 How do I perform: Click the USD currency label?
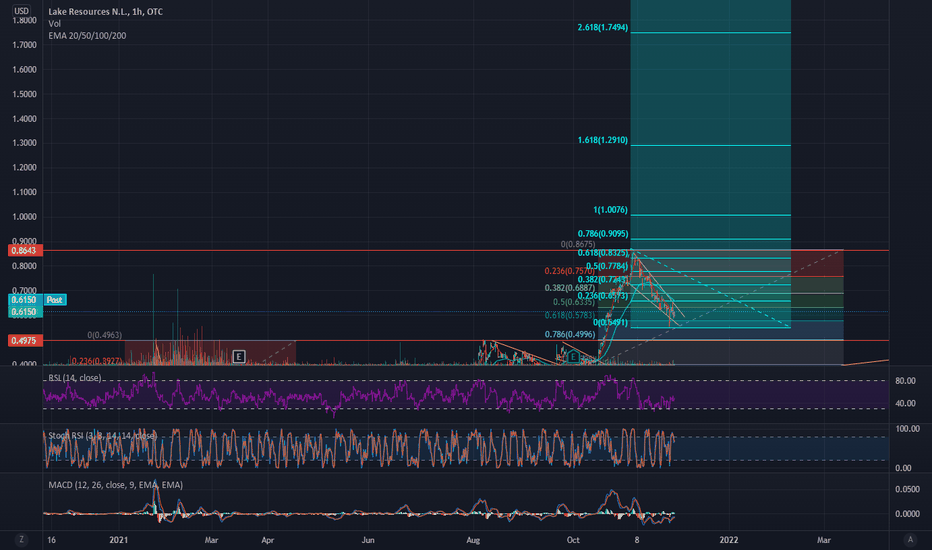(21, 11)
